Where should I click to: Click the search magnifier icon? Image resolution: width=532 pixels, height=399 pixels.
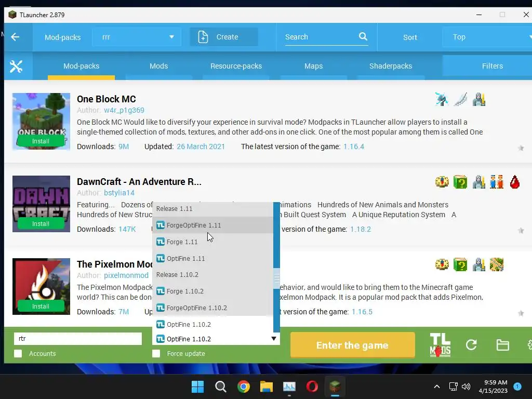[x=363, y=36]
